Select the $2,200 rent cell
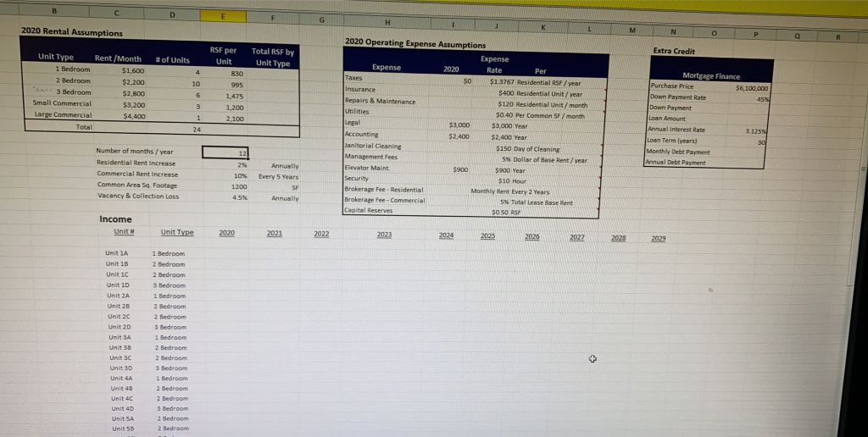The image size is (868, 437). tap(133, 82)
